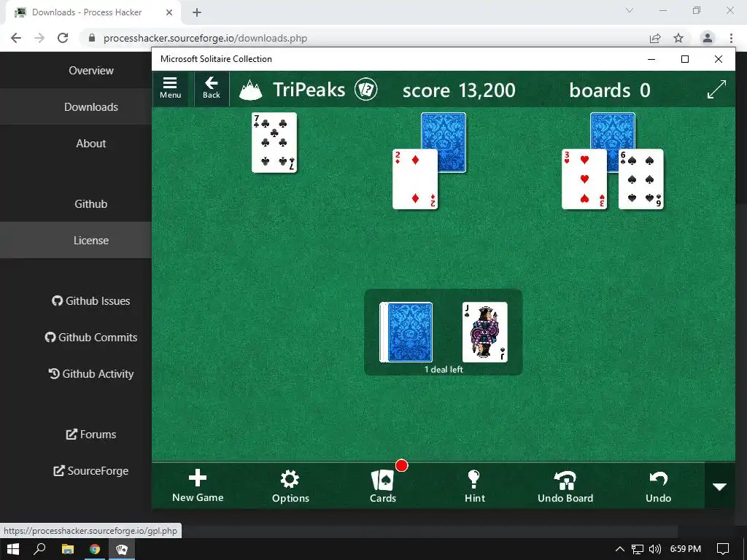Open Github Activity link
This screenshot has height=560, width=747.
tap(91, 374)
